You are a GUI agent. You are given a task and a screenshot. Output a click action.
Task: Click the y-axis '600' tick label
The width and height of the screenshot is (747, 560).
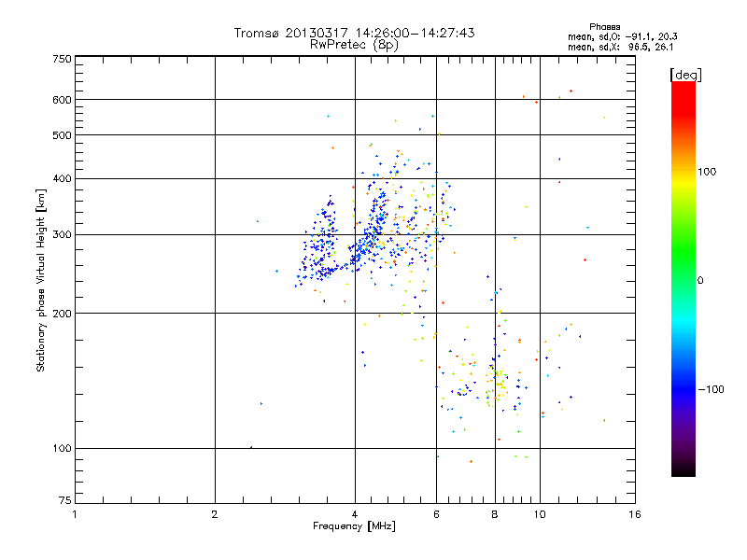coord(62,100)
